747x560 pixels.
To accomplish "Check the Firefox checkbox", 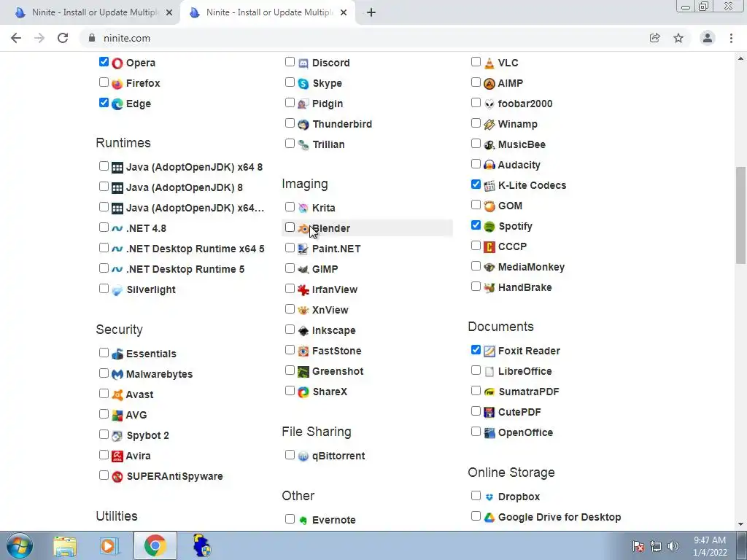I will coord(104,82).
